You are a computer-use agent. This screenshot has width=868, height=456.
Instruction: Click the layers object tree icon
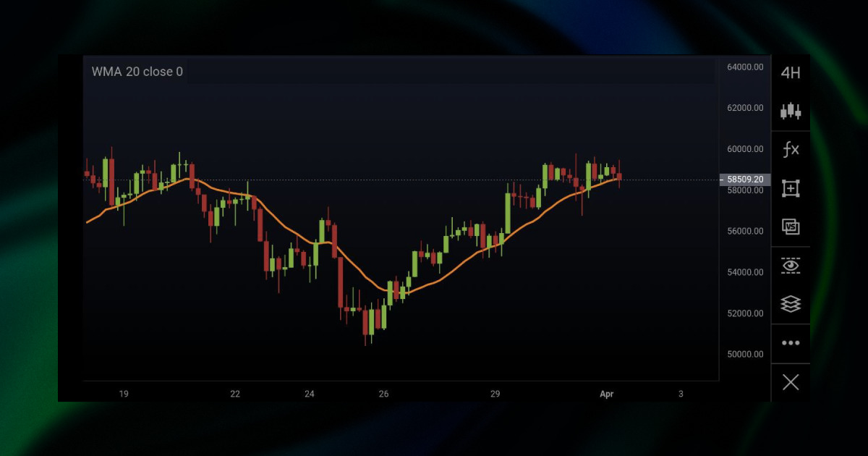[791, 304]
